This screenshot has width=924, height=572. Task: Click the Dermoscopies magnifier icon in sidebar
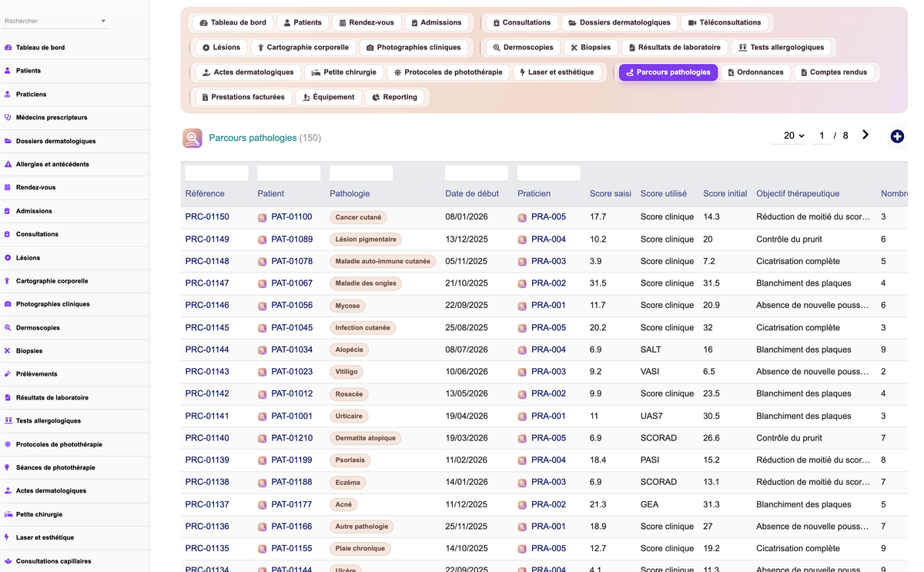pos(8,328)
